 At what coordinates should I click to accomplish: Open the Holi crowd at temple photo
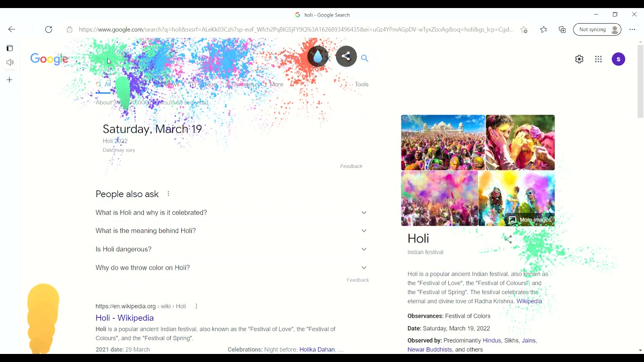(443, 142)
